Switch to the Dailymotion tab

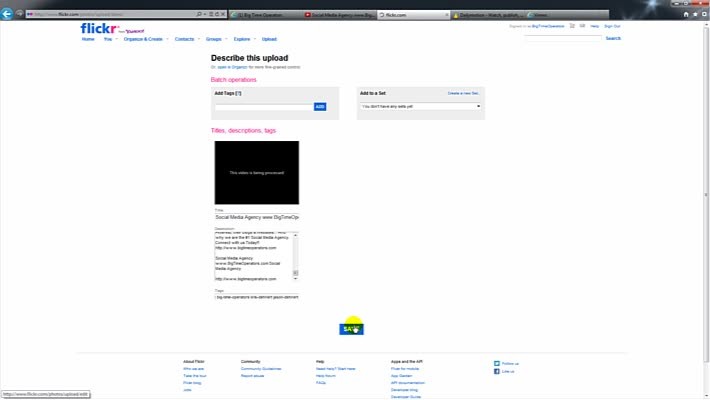coord(488,15)
